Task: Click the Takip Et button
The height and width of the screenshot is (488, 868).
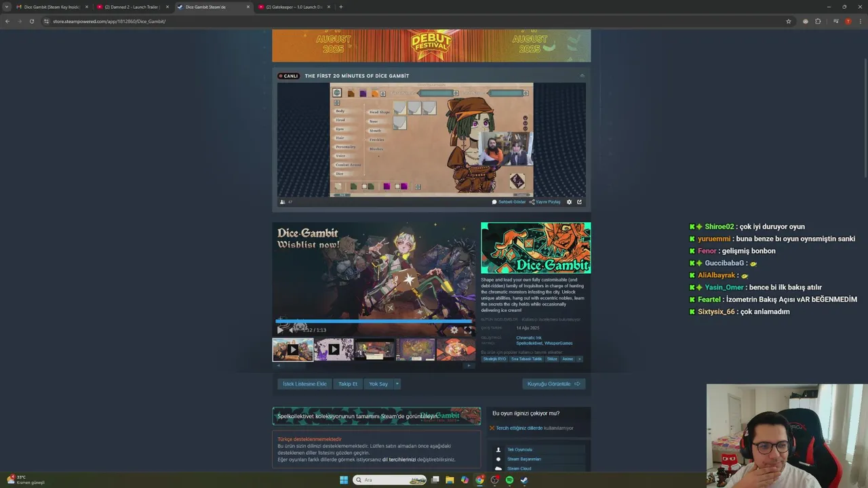Action: (x=348, y=384)
